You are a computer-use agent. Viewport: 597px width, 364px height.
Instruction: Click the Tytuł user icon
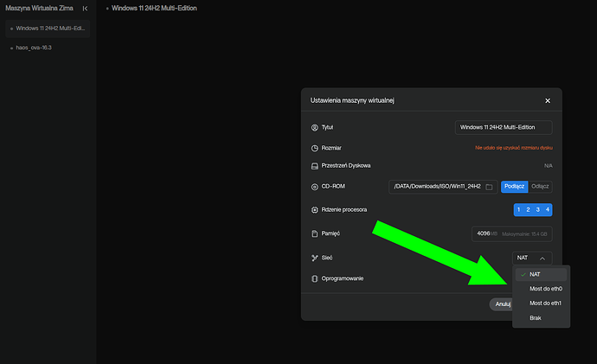coord(315,128)
